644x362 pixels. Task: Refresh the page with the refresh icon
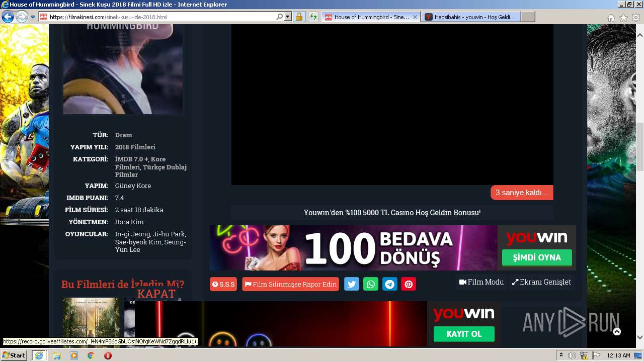click(x=313, y=17)
